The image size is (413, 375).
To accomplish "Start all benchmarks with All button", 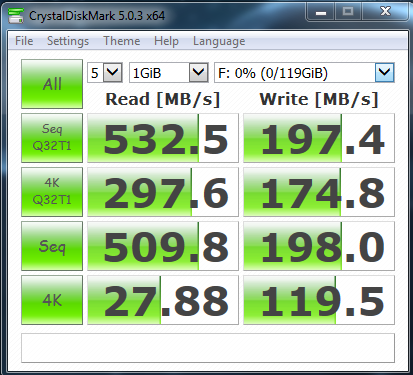I will pyautogui.click(x=52, y=84).
